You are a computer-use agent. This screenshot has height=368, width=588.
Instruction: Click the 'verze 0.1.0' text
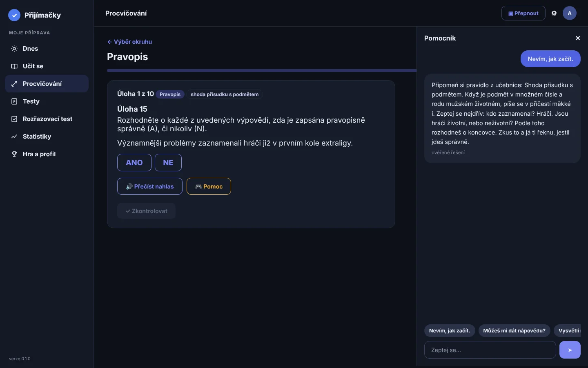pos(20,359)
